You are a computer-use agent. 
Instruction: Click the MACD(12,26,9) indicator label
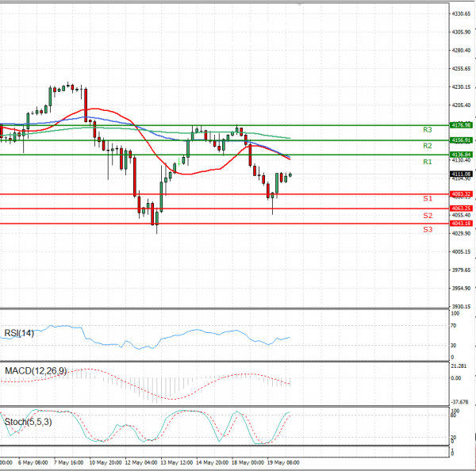(x=36, y=371)
